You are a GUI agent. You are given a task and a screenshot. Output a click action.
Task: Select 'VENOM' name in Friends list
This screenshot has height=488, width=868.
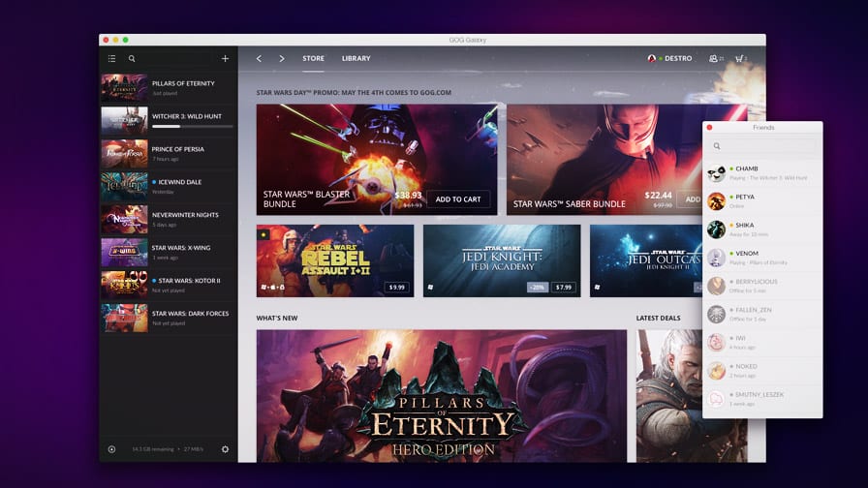click(x=747, y=254)
